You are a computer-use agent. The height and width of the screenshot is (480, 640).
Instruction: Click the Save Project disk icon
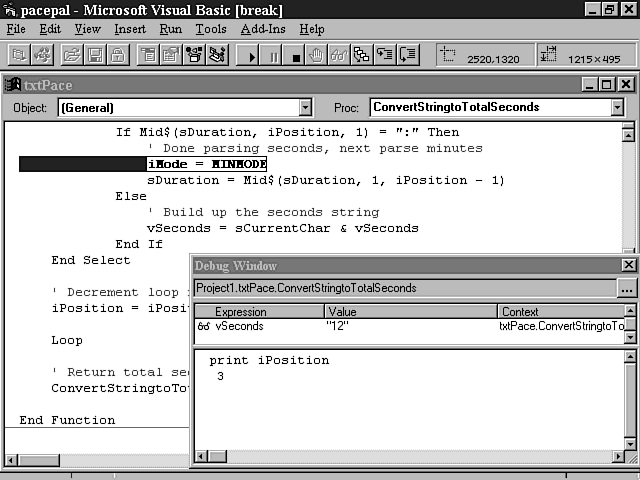[x=94, y=55]
